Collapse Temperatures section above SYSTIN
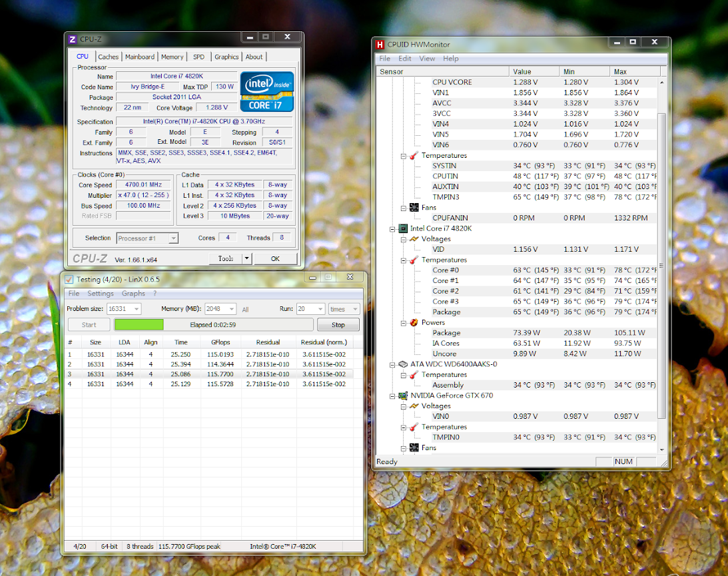This screenshot has width=728, height=576. tap(404, 156)
